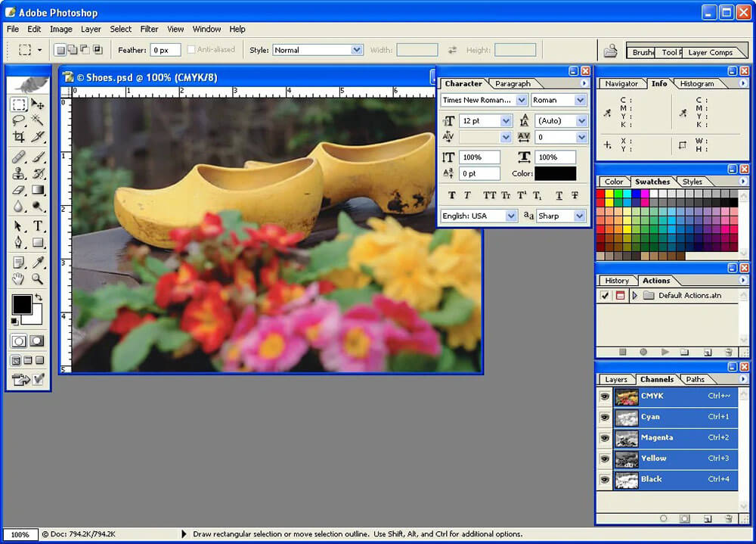
Task: Select the Move tool
Action: point(38,104)
